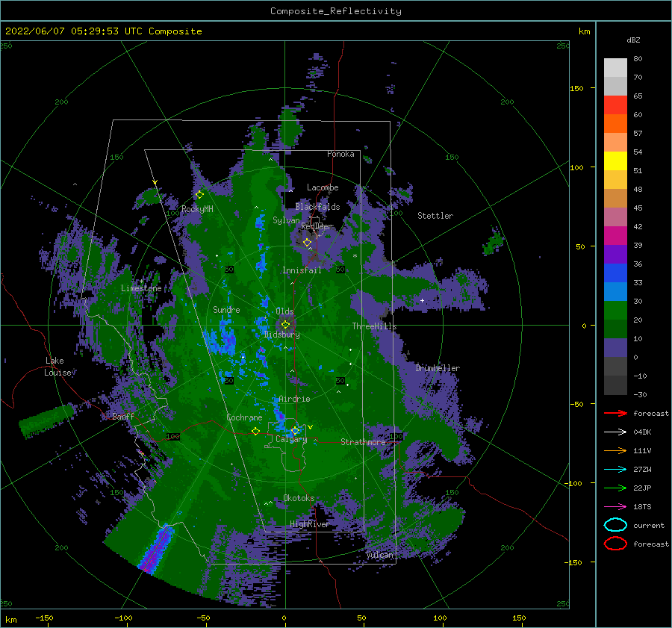The image size is (672, 628).
Task: Click the white 04DK arrow legend icon
Action: [615, 432]
